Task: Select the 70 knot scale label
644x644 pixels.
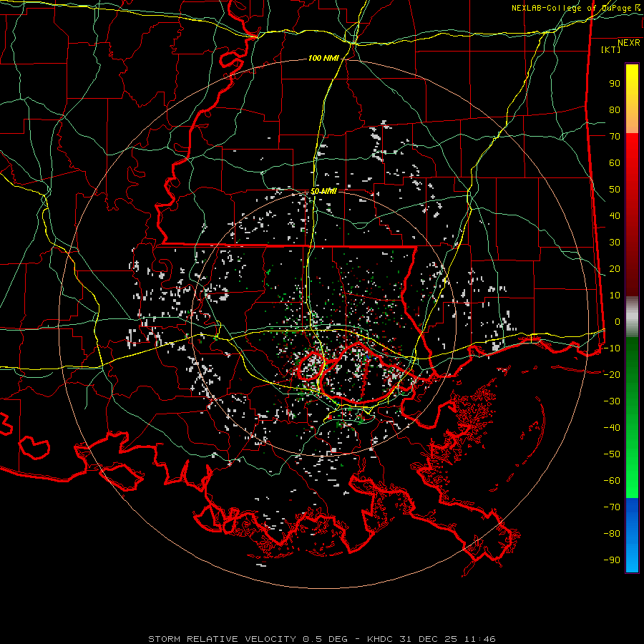Action: (615, 137)
